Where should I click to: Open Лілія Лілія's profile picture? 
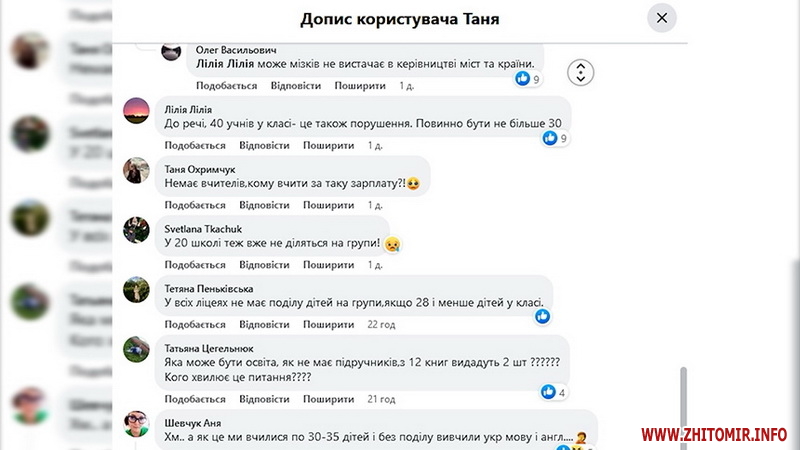[x=136, y=112]
